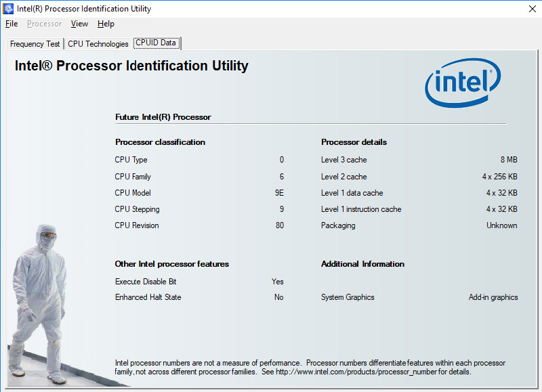542x392 pixels.
Task: Click the 'Level 1 instruction cache' label
Action: [361, 209]
